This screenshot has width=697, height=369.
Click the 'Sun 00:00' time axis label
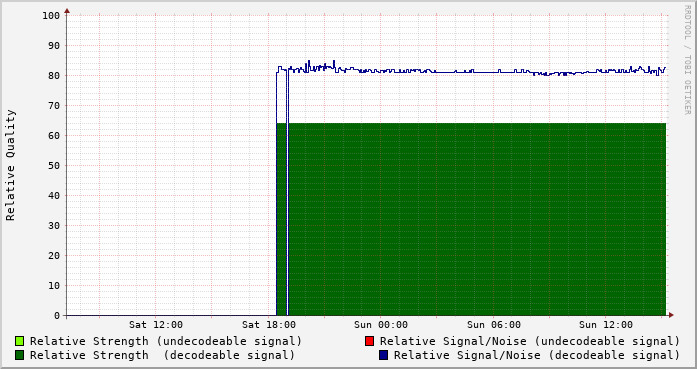[381, 325]
